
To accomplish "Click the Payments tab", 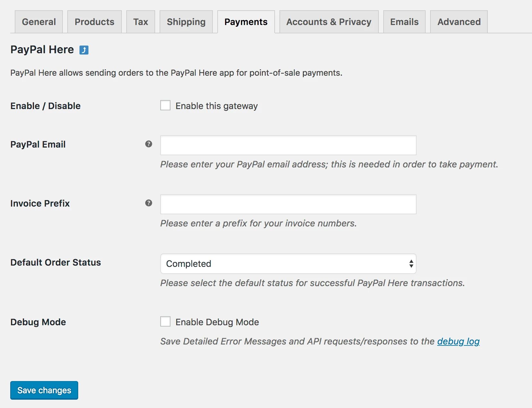I will tap(246, 22).
